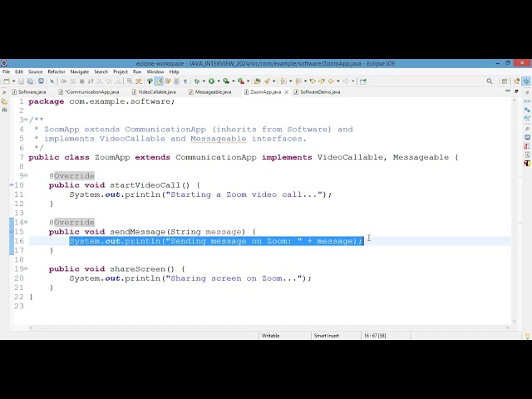
Task: Click the Resume debug icon
Action: (63, 81)
